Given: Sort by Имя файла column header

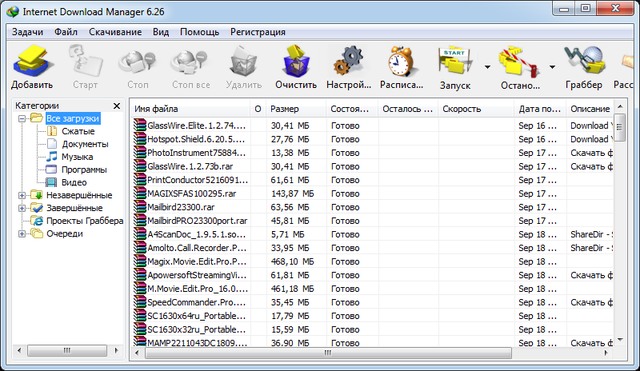Looking at the screenshot, I should tap(190, 109).
